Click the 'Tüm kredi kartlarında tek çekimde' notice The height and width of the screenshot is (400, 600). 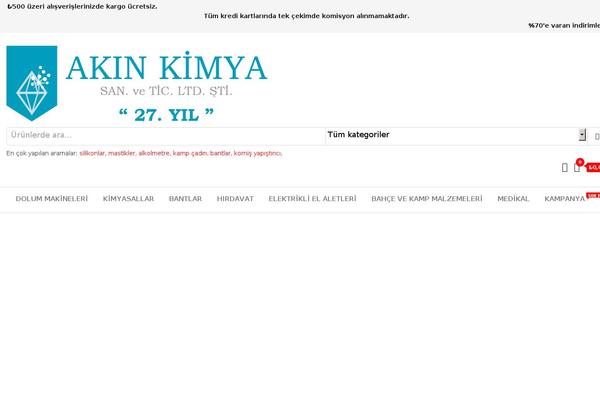[x=306, y=16]
